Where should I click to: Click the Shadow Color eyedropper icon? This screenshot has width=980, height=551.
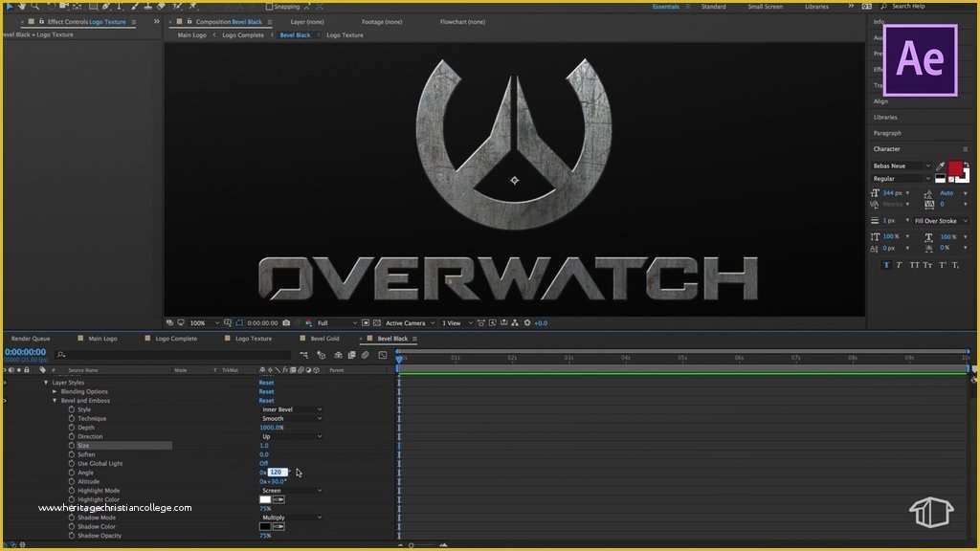coord(278,527)
